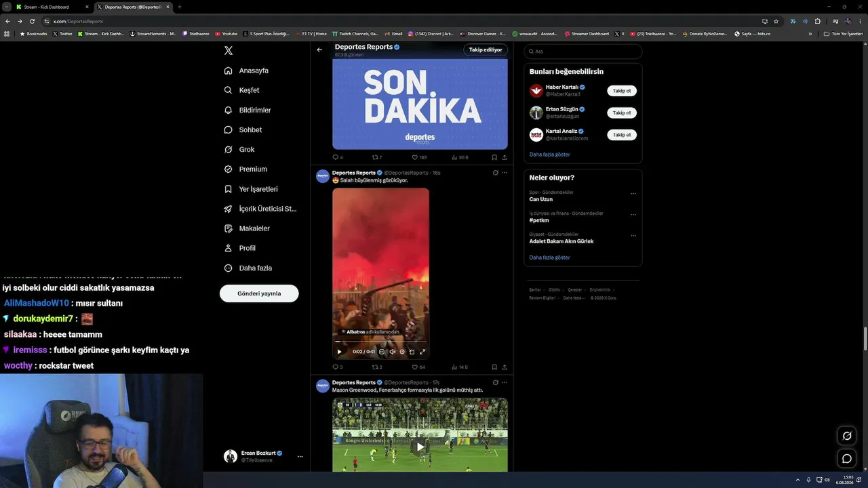The width and height of the screenshot is (868, 488).
Task: Open playback settings on the Salah video
Action: [x=402, y=352]
